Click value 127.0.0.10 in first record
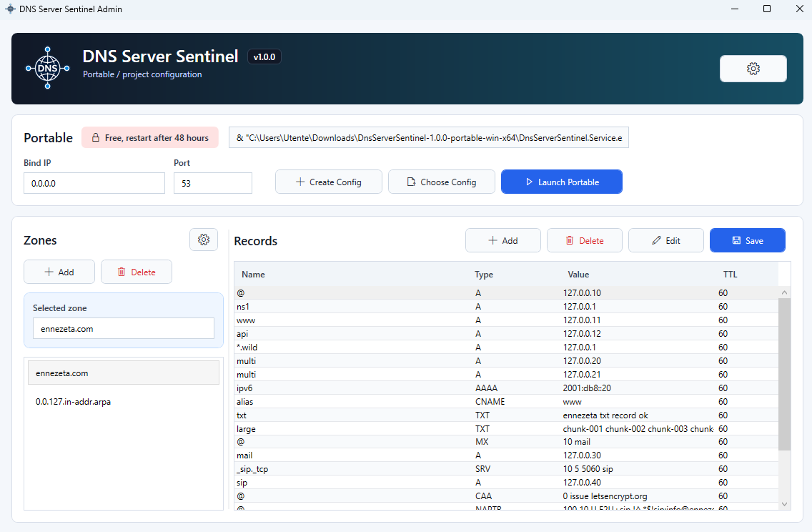 [582, 292]
